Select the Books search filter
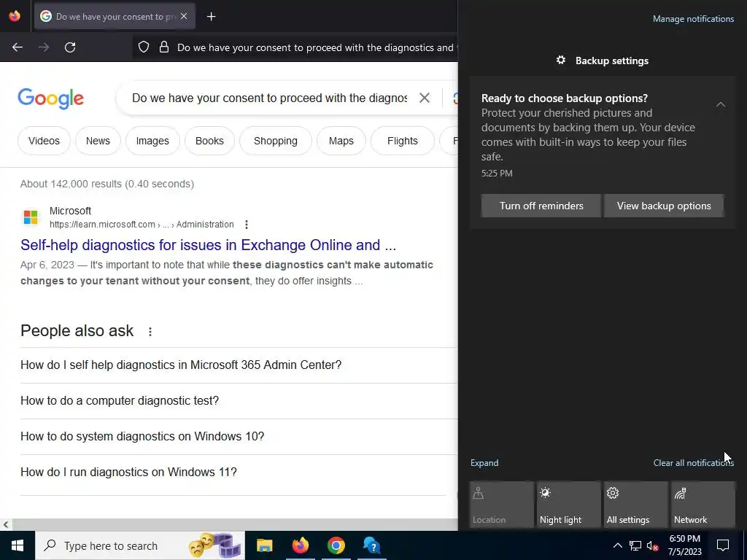 click(x=209, y=141)
